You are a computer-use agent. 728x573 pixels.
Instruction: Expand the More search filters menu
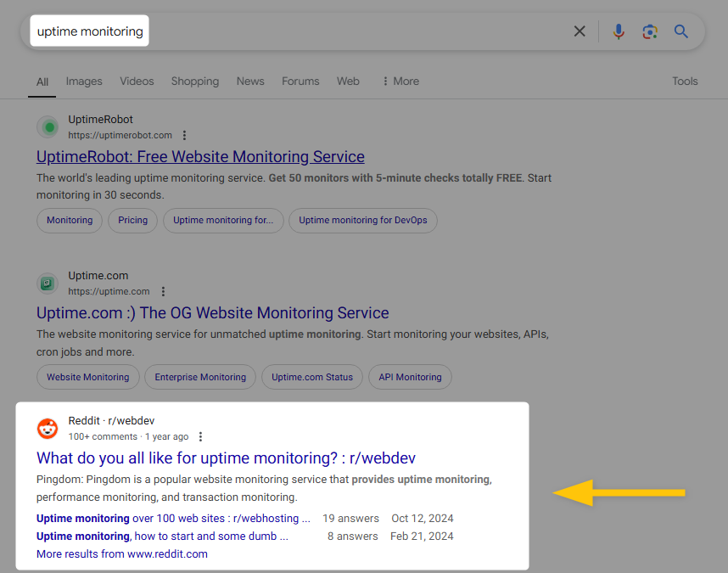pos(401,81)
